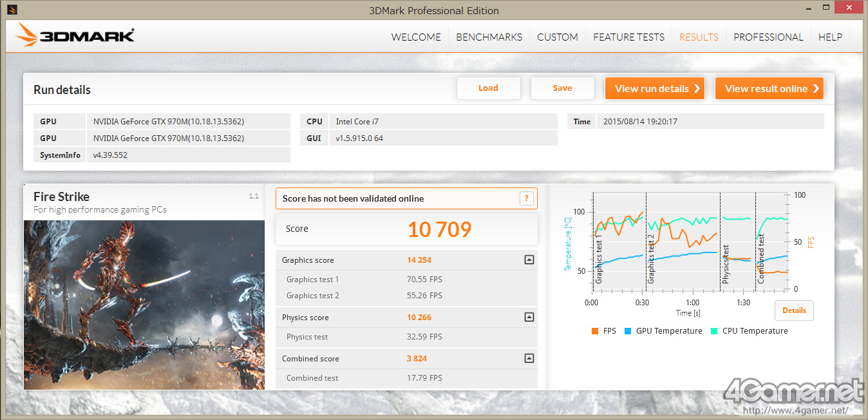
Task: Click the green CPU Temperature legend square
Action: coord(713,331)
